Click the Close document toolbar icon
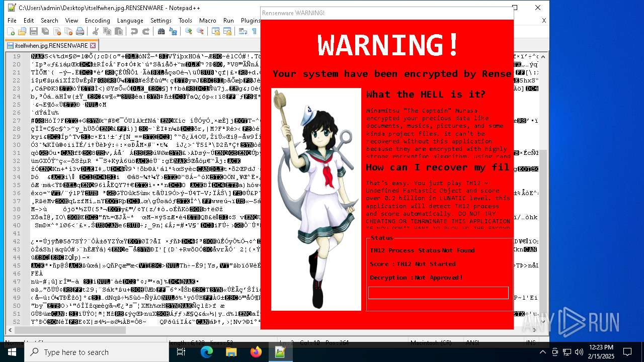This screenshot has width=644, height=362. pyautogui.click(x=57, y=31)
